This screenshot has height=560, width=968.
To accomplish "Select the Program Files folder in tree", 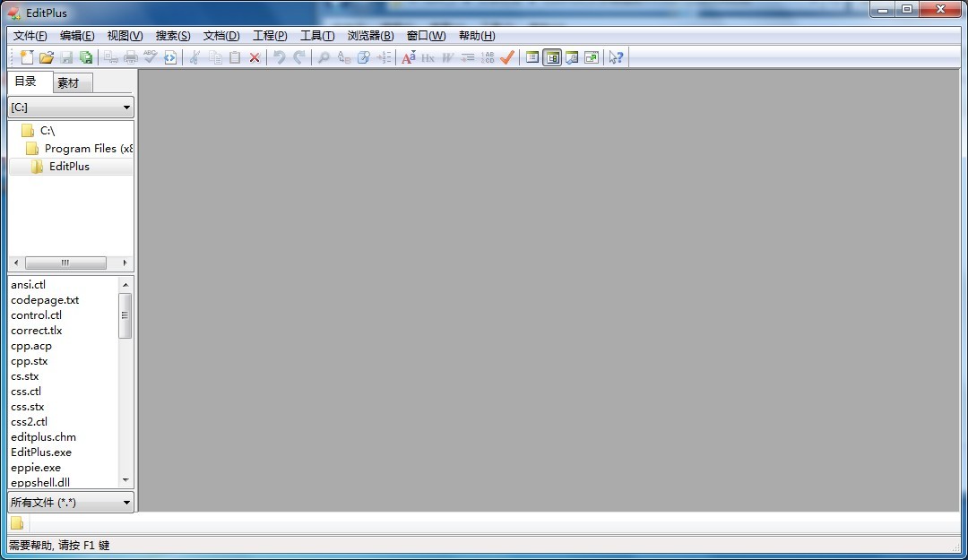I will tap(88, 149).
